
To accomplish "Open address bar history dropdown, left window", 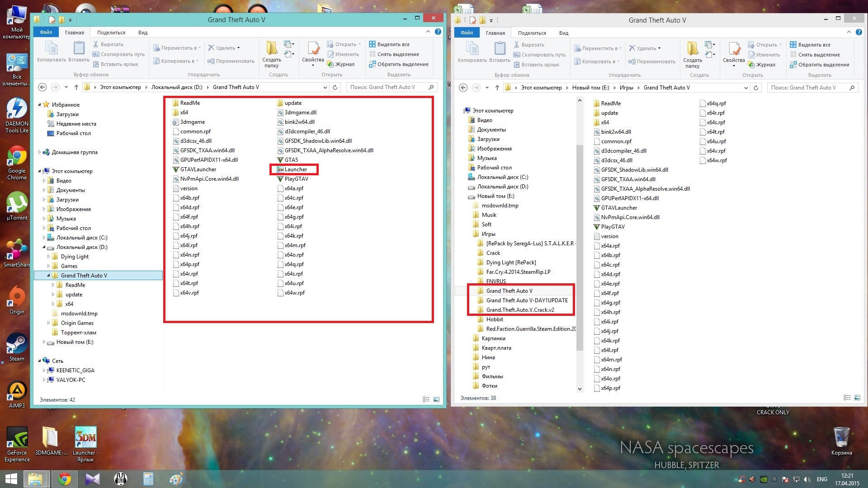I will coord(325,87).
